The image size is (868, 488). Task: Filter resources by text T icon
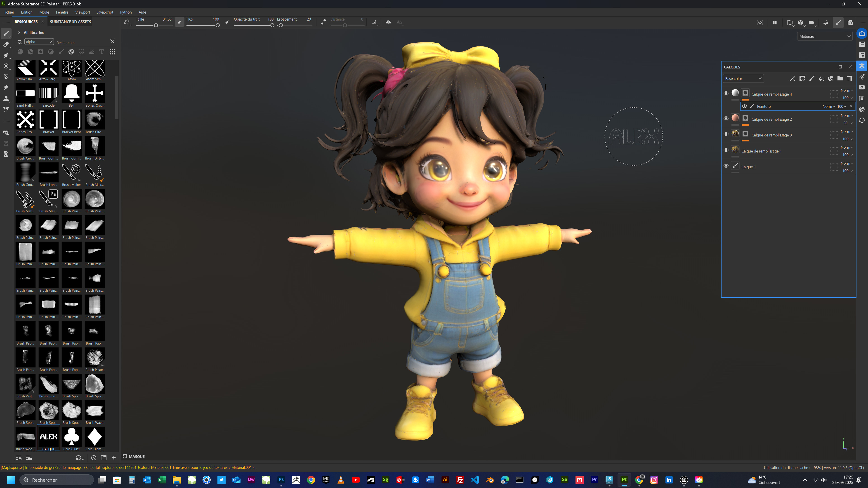(101, 52)
